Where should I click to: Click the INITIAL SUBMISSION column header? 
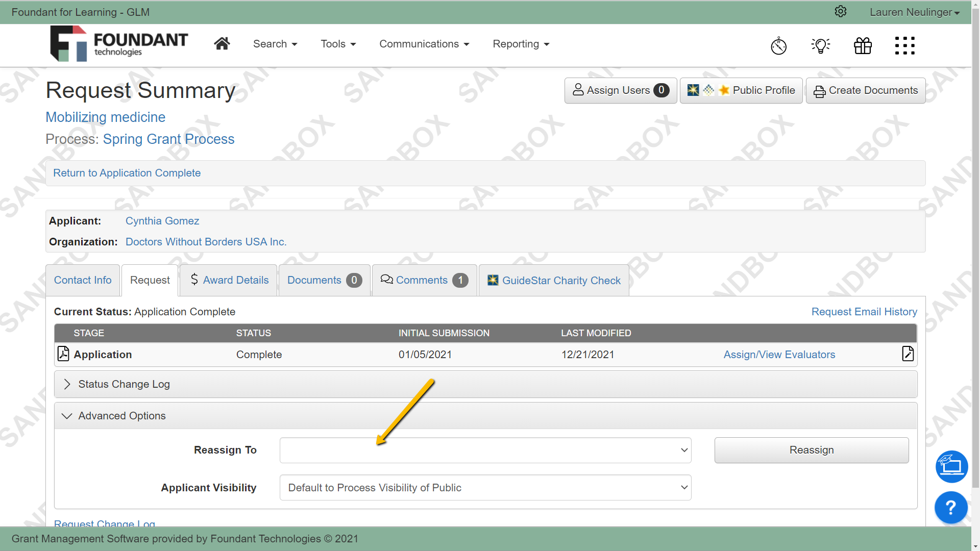444,333
